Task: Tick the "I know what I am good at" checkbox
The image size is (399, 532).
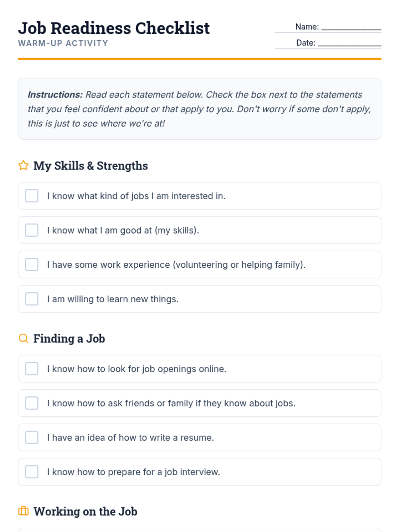Action: click(x=32, y=230)
